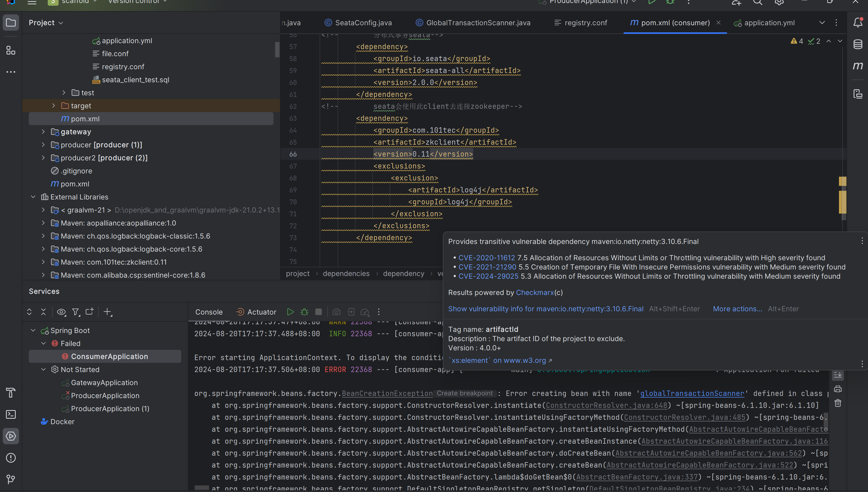Collapse the Spring Boot services node
Screen dimensions: 868x492
click(33, 331)
